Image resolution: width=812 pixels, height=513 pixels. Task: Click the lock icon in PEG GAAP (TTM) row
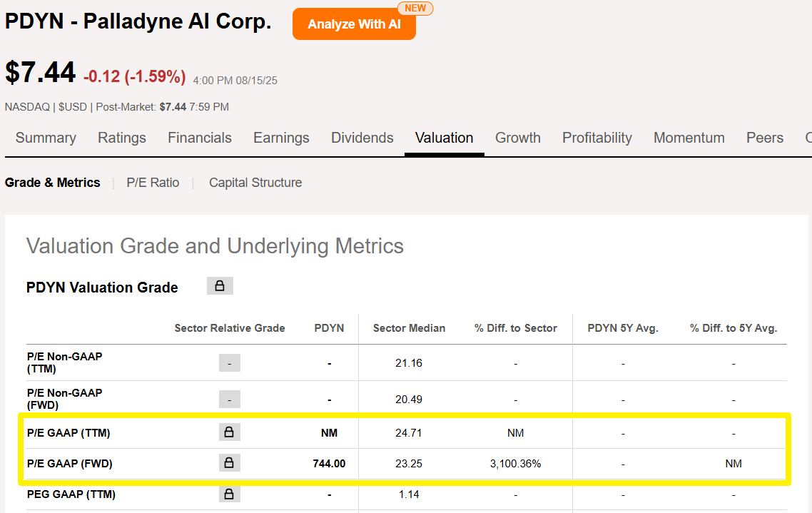click(230, 494)
